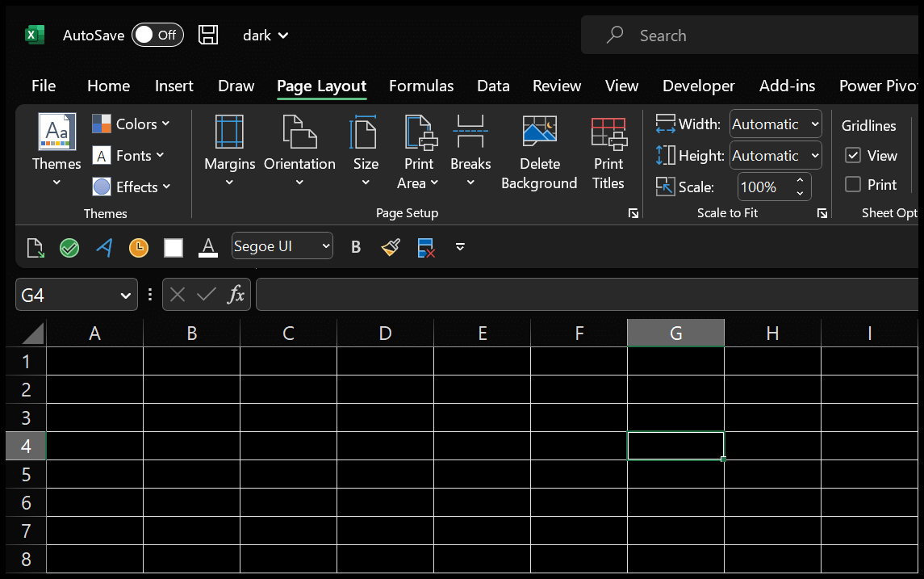Click into the formula bar input
Viewport: 924px width, 579px height.
(587, 295)
